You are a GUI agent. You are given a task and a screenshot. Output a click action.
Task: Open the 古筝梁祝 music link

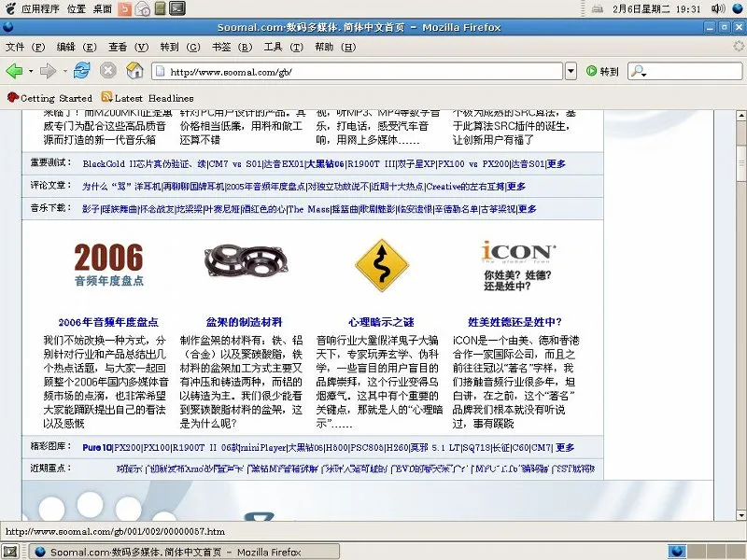[498, 208]
